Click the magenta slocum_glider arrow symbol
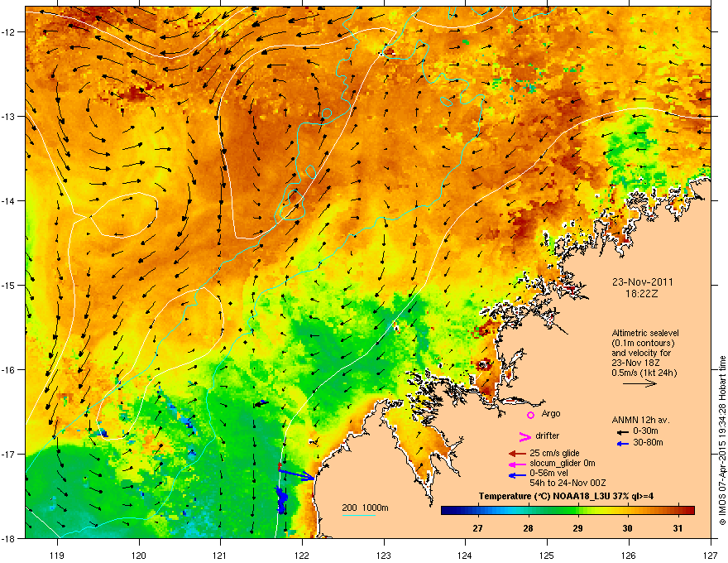Screen dimensions: 728x563 click(517, 464)
